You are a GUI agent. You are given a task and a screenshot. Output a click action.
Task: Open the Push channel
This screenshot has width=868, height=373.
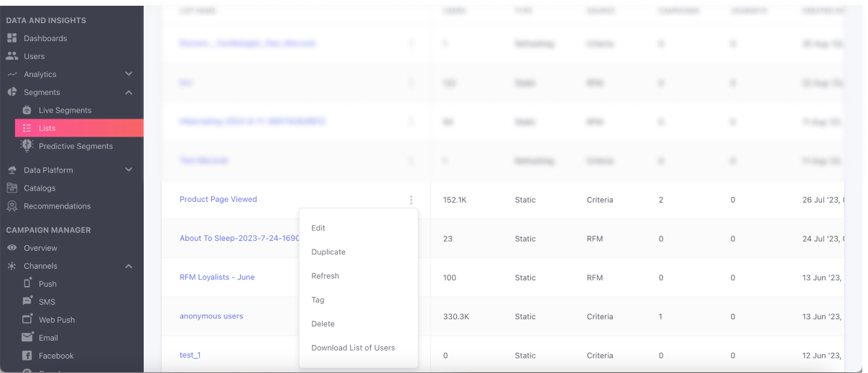tap(47, 284)
